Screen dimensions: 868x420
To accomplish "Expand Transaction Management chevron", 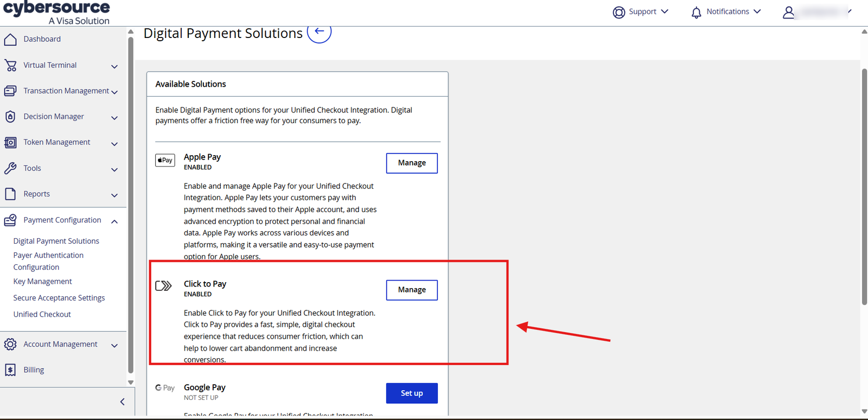I will click(x=114, y=92).
